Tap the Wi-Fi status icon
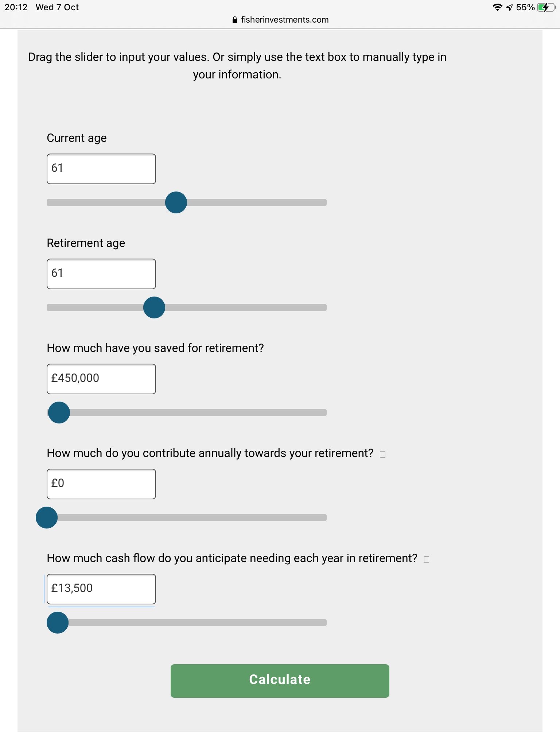 tap(497, 7)
